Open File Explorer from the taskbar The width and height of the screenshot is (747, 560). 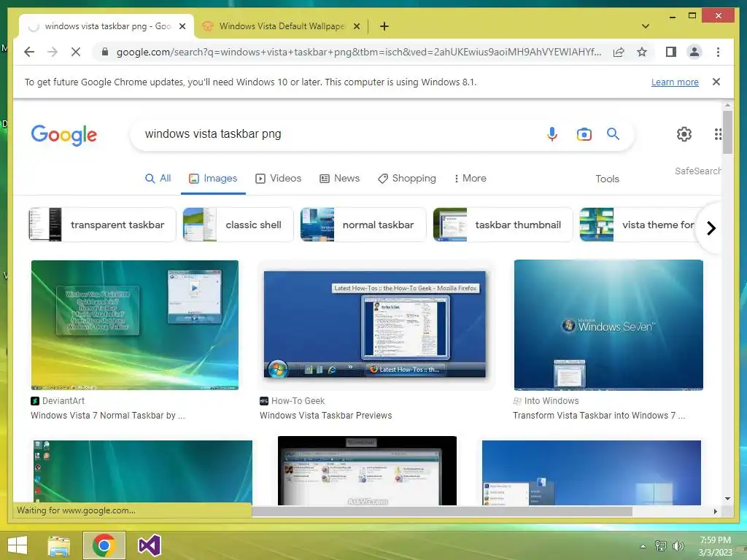click(58, 545)
